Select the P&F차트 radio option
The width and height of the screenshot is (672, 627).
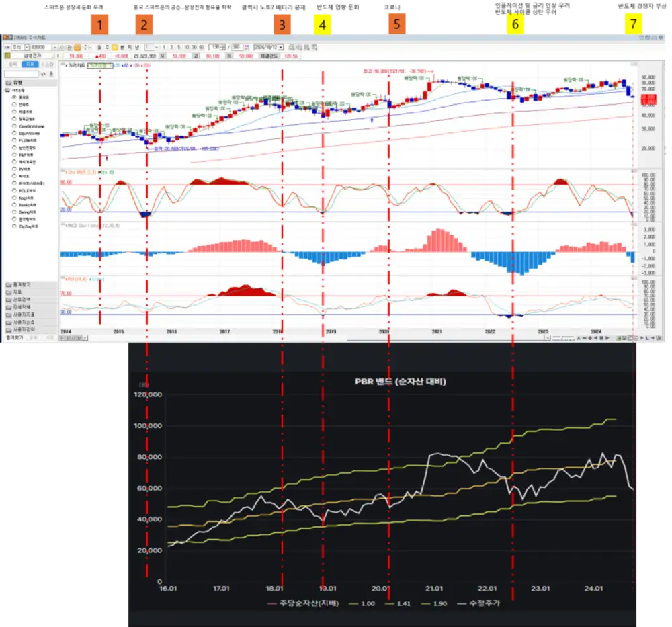(x=23, y=155)
